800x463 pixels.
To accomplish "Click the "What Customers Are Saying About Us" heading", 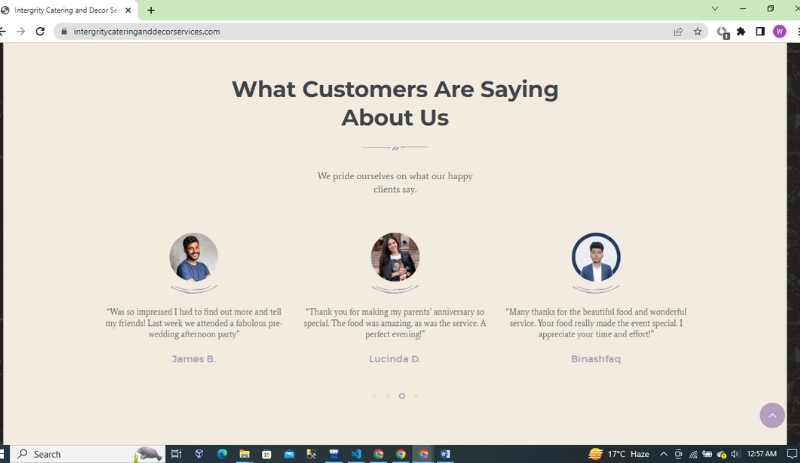I will click(395, 103).
